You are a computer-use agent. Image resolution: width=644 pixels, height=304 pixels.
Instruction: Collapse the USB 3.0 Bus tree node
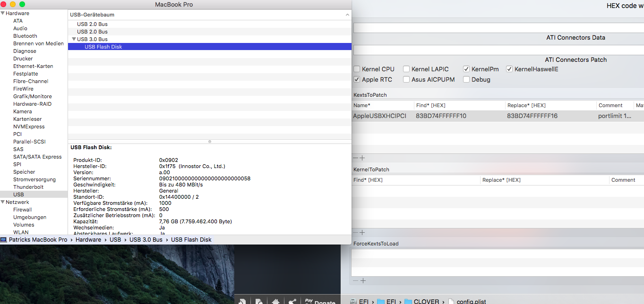74,39
